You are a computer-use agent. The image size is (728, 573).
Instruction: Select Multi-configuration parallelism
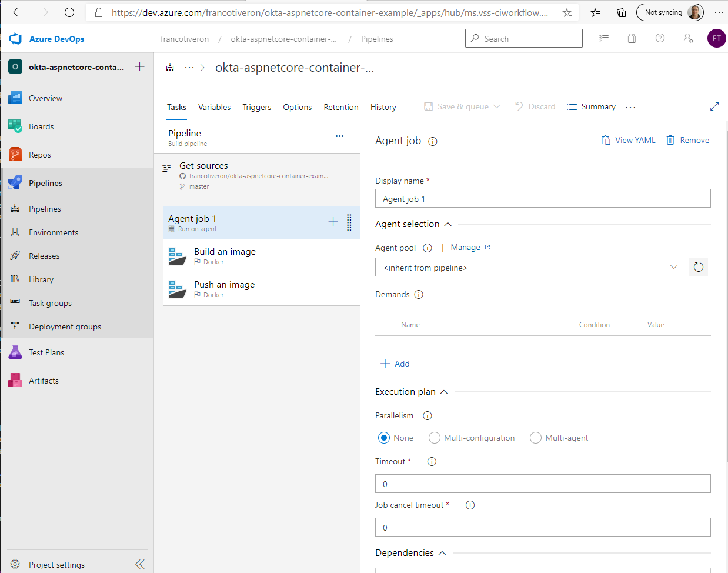(435, 438)
